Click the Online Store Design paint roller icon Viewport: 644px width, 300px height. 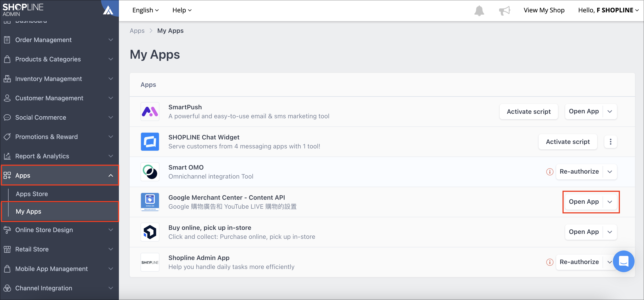tap(7, 230)
